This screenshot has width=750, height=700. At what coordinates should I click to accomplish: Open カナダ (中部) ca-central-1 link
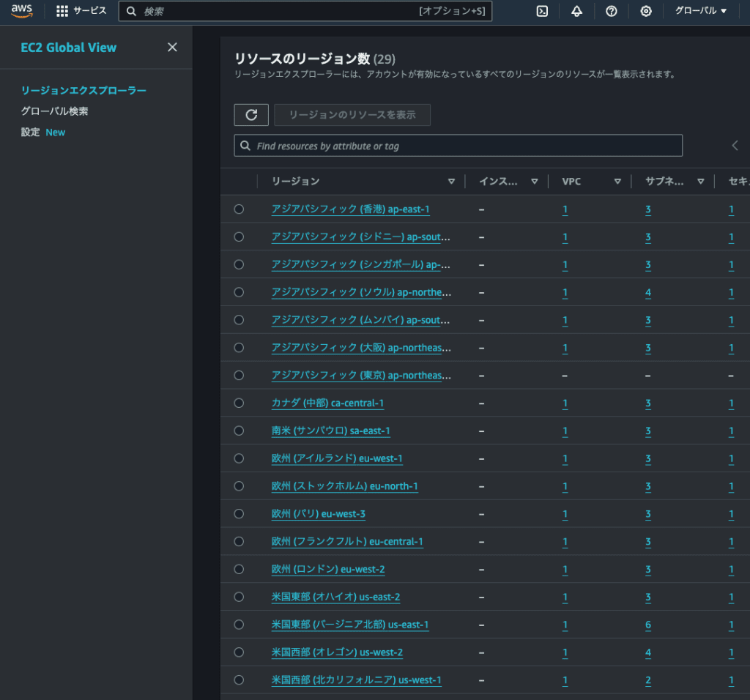click(327, 403)
